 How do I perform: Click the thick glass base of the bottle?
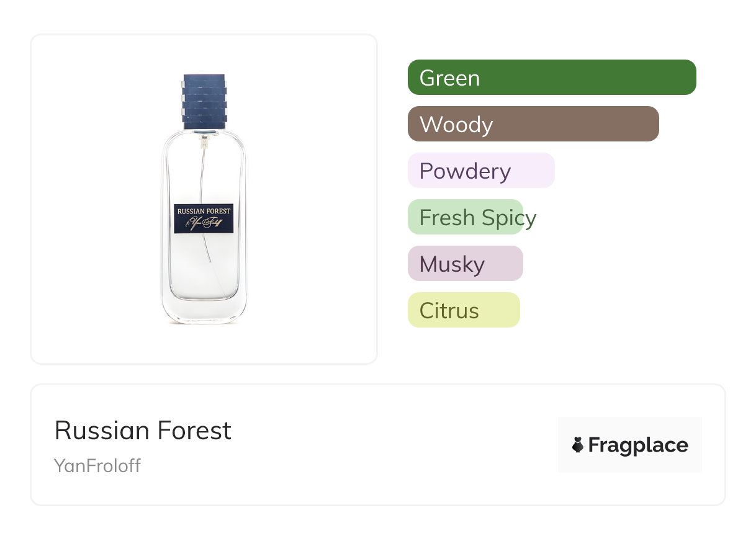point(204,312)
